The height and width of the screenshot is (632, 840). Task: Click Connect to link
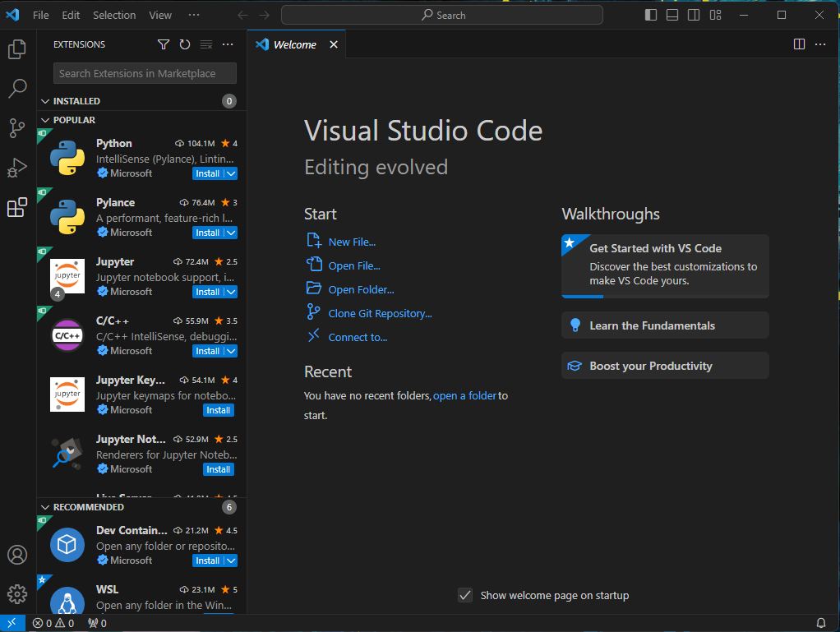[x=358, y=338]
